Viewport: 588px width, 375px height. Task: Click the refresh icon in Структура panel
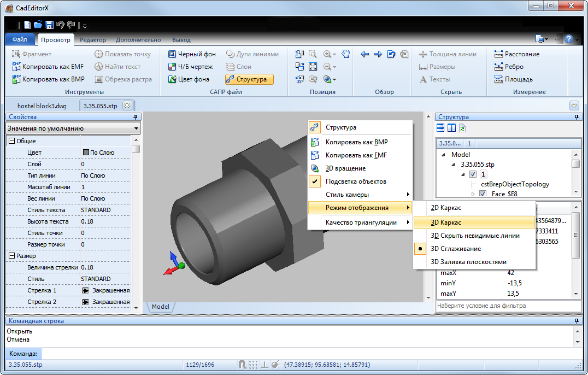click(462, 128)
